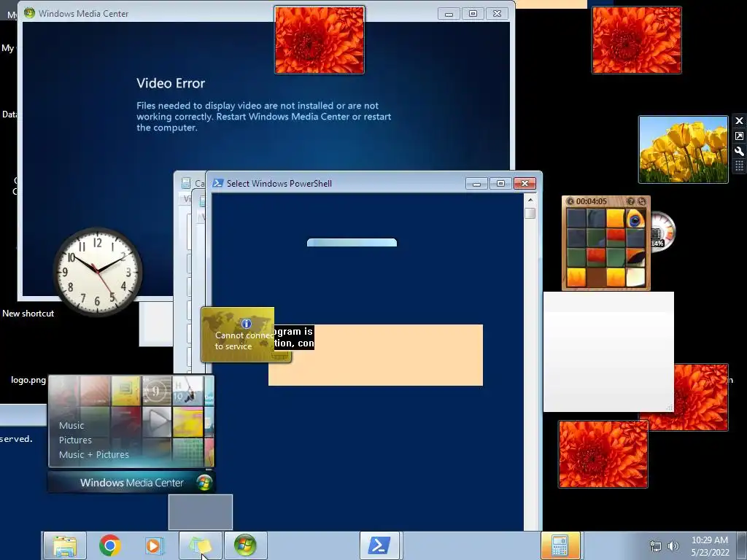This screenshot has width=747, height=560.
Task: Open Windows Media Center taskbar button
Action: click(245, 545)
